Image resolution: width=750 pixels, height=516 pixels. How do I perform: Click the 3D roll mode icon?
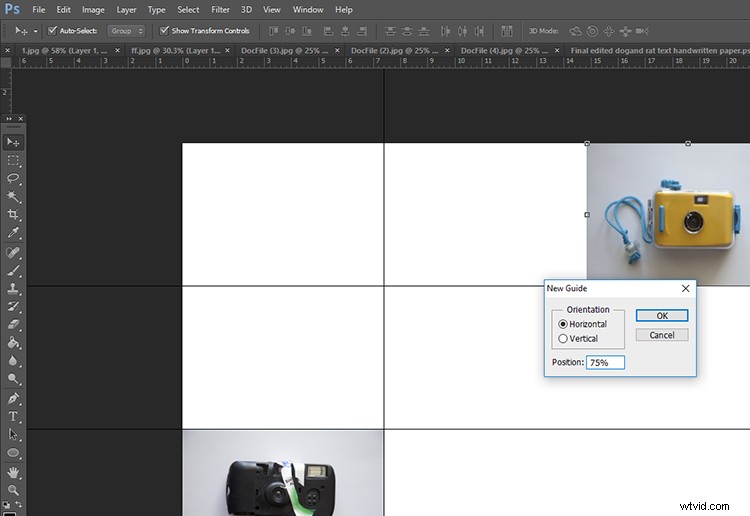click(x=592, y=31)
